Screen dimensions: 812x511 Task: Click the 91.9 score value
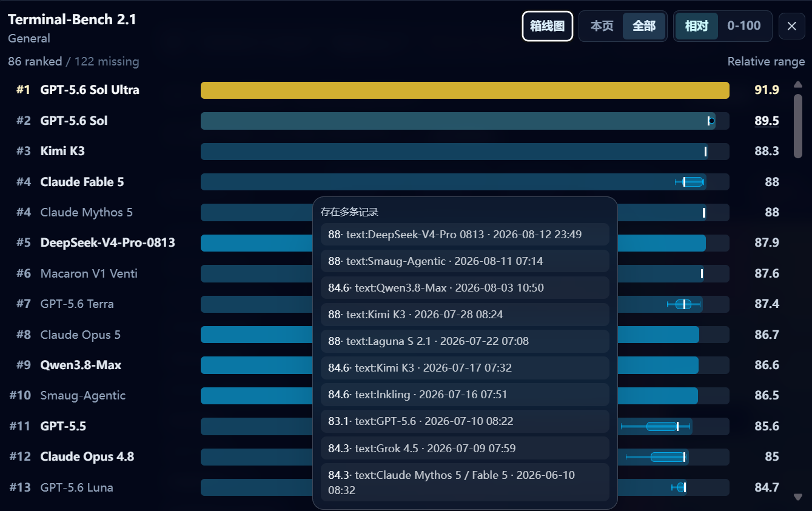tap(767, 90)
